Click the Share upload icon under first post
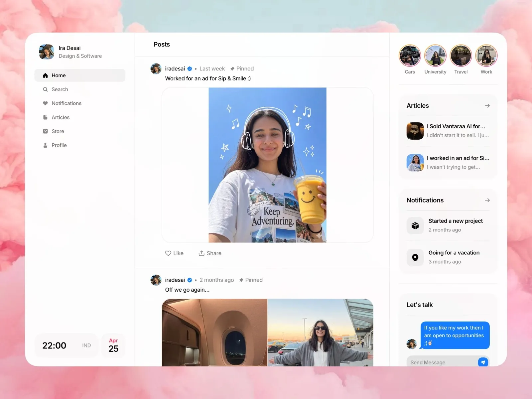The height and width of the screenshot is (399, 532). (x=201, y=253)
